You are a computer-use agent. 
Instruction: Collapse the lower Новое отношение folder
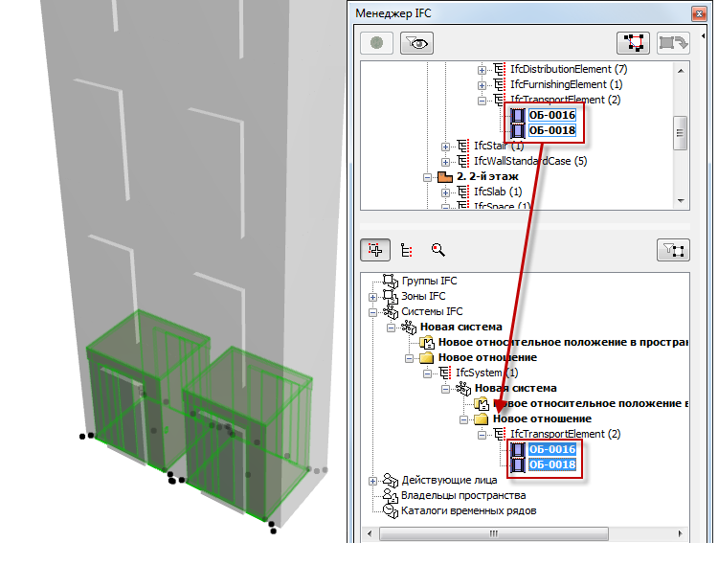coord(463,419)
